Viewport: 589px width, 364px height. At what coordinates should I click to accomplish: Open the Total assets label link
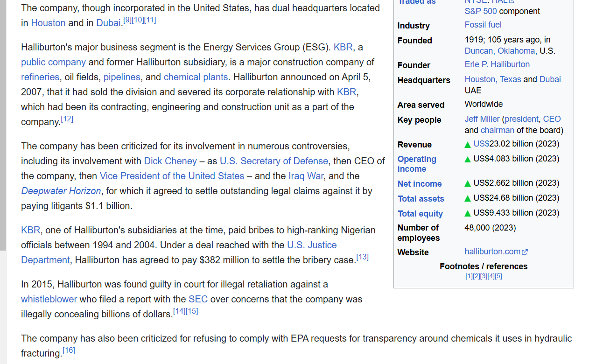[x=421, y=199]
